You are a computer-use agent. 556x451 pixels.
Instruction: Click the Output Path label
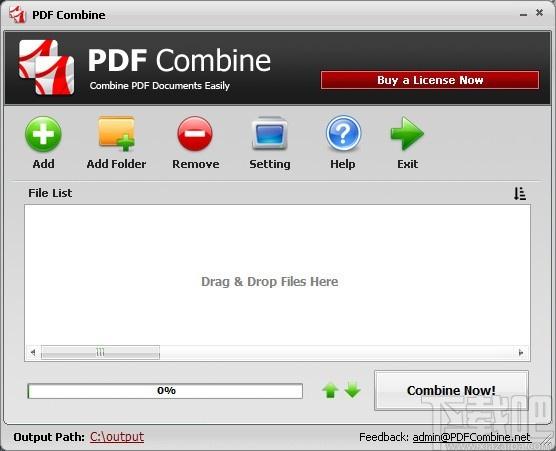[x=49, y=437]
